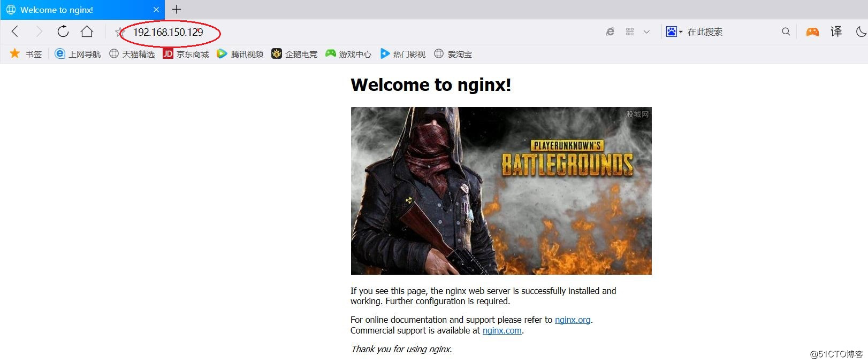Open the game controller icon in toolbar
The width and height of the screenshot is (868, 364).
tap(812, 32)
